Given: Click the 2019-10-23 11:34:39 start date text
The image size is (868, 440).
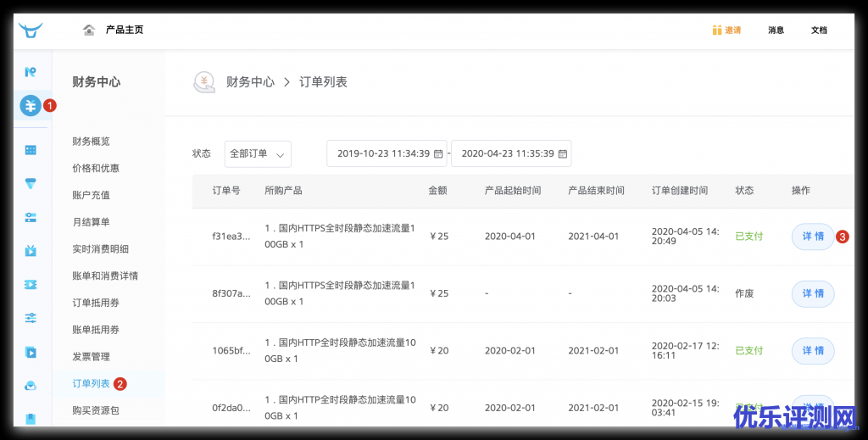Looking at the screenshot, I should pos(383,153).
